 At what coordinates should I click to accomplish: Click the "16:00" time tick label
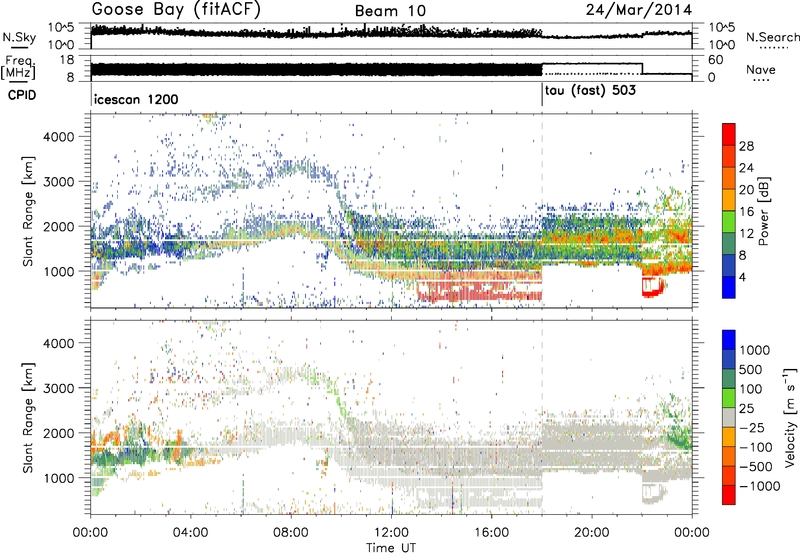pyautogui.click(x=491, y=533)
